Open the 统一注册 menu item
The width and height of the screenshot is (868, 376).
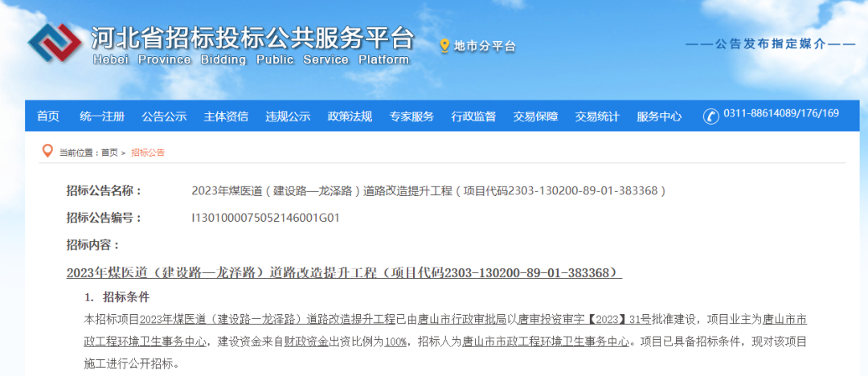(102, 116)
